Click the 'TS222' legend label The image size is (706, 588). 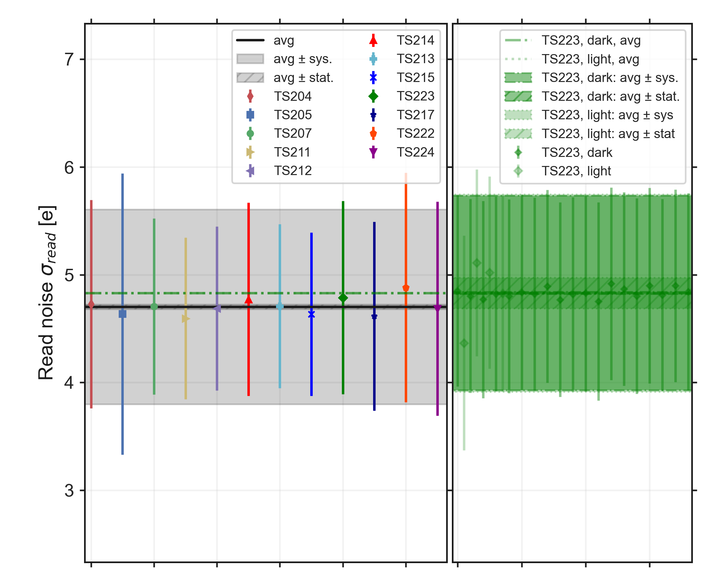(416, 134)
